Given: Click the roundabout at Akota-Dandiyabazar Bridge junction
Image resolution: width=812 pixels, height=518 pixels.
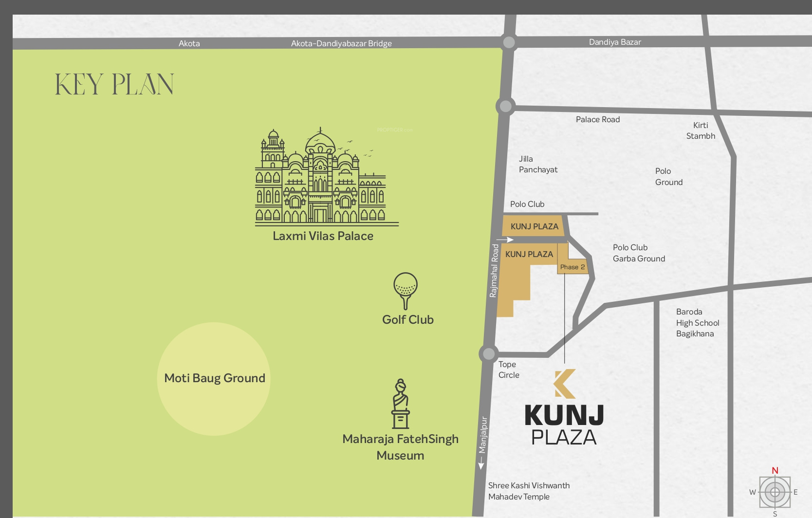Looking at the screenshot, I should (509, 42).
